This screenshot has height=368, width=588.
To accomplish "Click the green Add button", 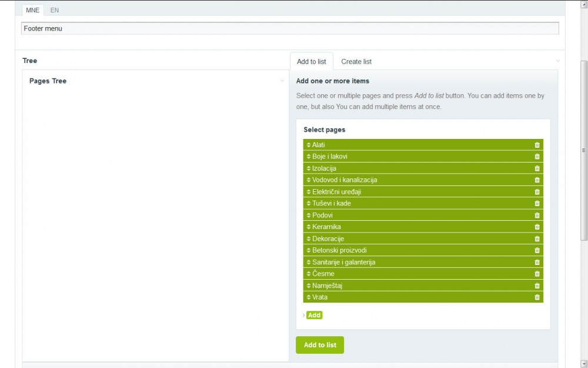I will [x=314, y=315].
